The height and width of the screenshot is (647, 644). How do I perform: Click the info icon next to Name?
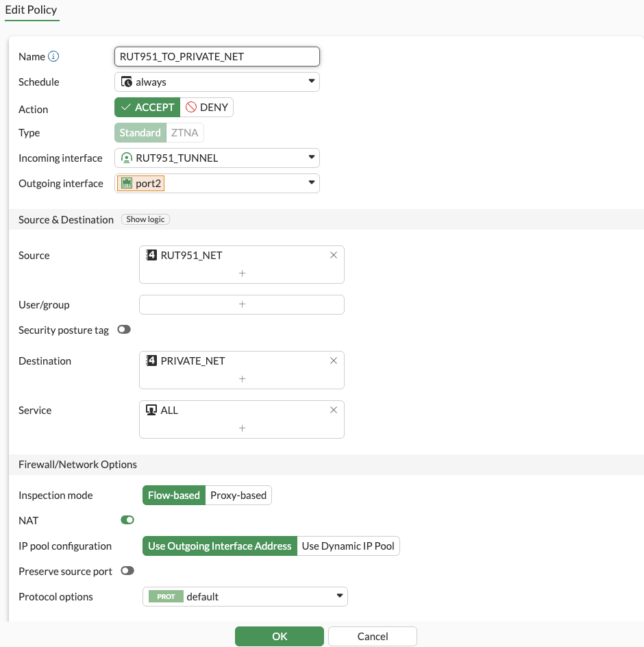53,57
